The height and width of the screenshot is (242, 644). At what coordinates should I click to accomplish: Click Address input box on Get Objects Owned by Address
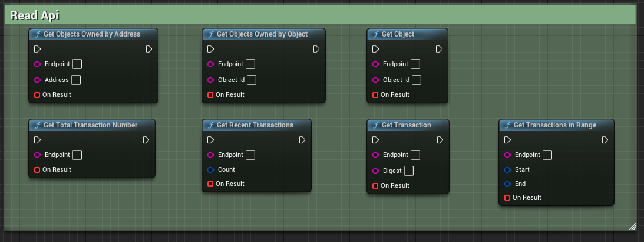tap(76, 80)
